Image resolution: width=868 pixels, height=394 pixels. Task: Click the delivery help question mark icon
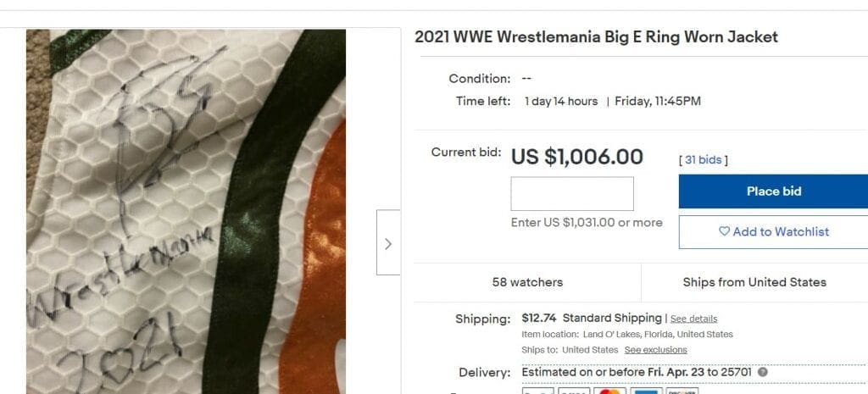[763, 372]
